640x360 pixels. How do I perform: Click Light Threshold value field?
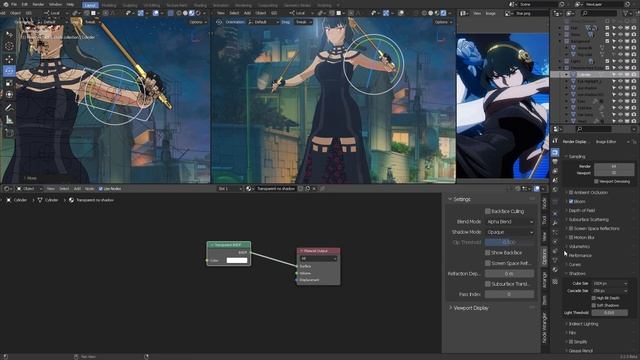[610, 313]
